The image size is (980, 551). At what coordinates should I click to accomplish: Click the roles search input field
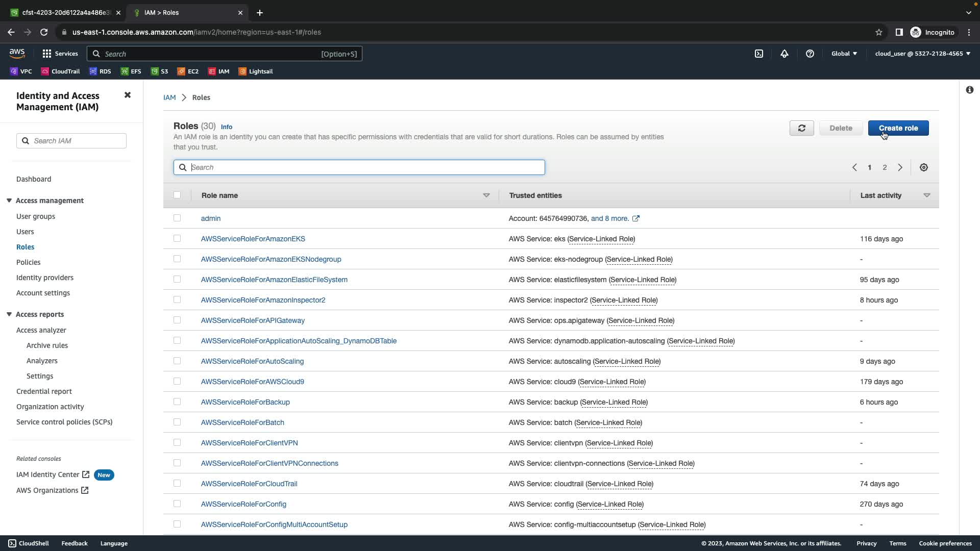365,167
